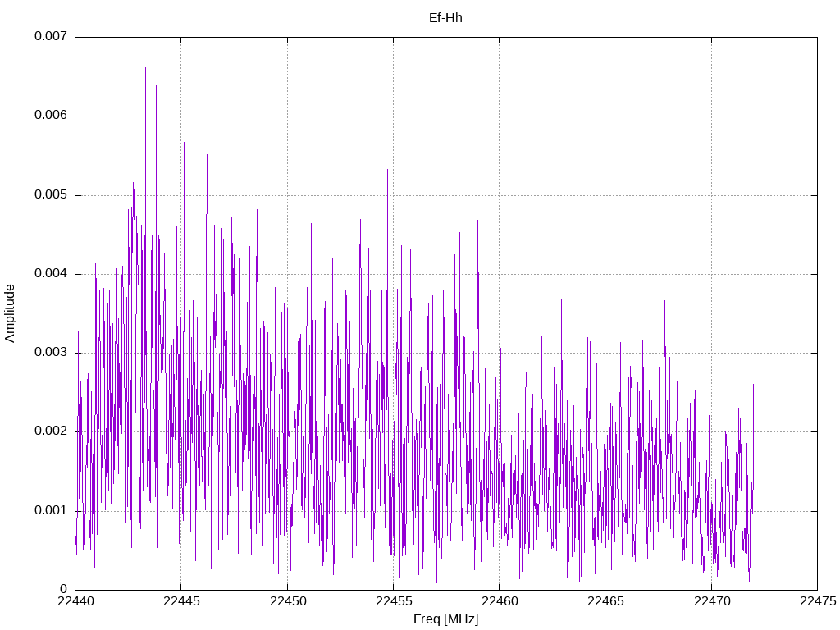Viewport: 840px width, 630px height.
Task: Click the 0.005 y-axis tick label
Action: (x=51, y=194)
